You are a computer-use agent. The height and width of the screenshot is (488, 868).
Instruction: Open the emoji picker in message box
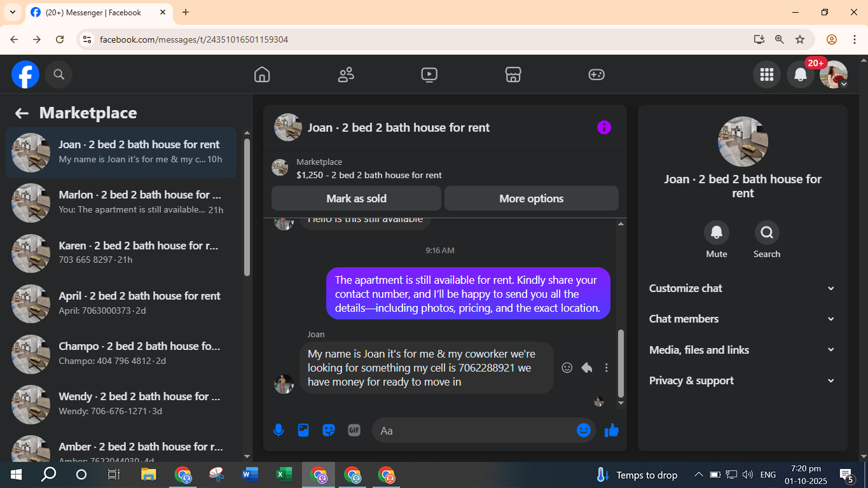[x=584, y=431]
